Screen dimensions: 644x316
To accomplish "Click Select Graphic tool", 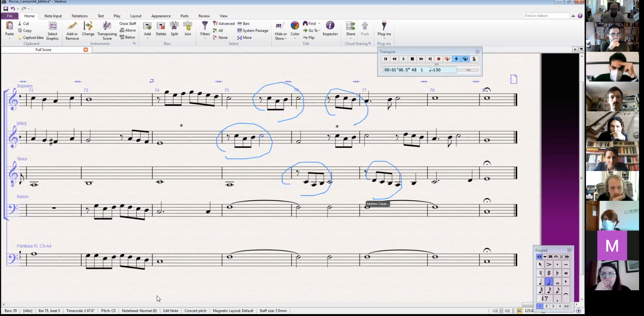I will pyautogui.click(x=52, y=31).
